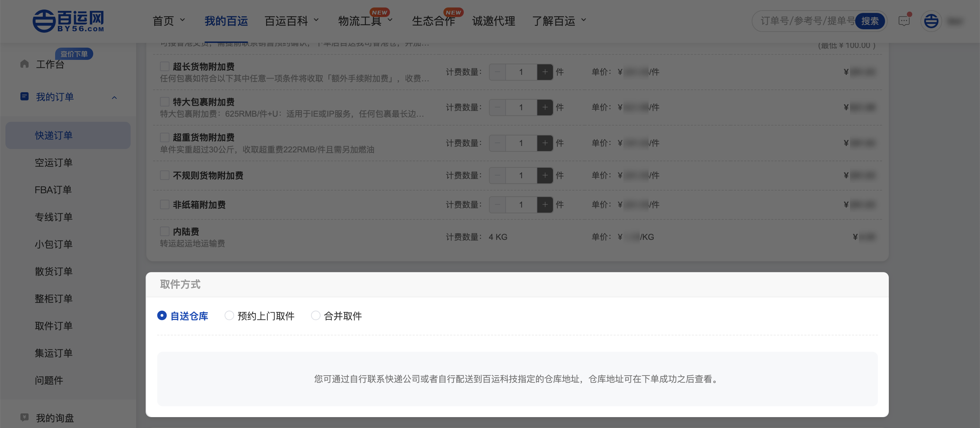Click the 我的询盘 sidebar icon
Viewport: 980px width, 428px height.
(24, 417)
